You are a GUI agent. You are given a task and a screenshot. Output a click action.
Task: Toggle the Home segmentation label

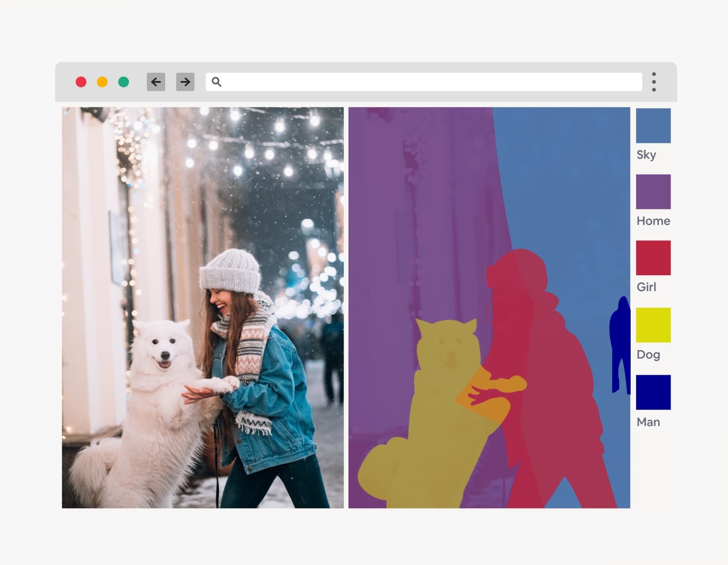[x=653, y=221]
